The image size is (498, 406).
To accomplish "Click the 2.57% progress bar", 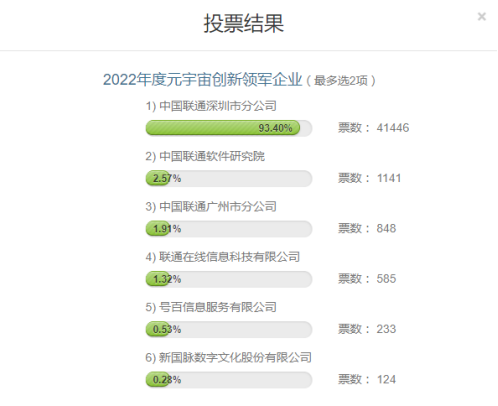I will [229, 178].
